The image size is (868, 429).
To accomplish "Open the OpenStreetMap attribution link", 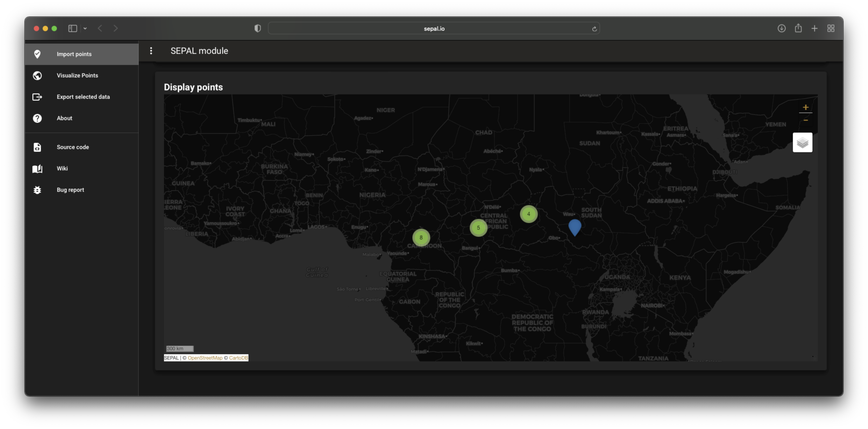I will (x=205, y=358).
